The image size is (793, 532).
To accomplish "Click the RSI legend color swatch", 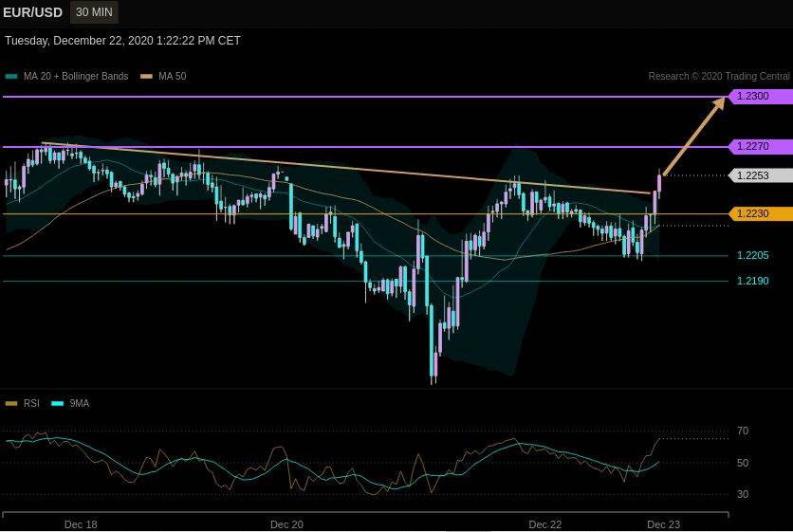I will [x=11, y=404].
